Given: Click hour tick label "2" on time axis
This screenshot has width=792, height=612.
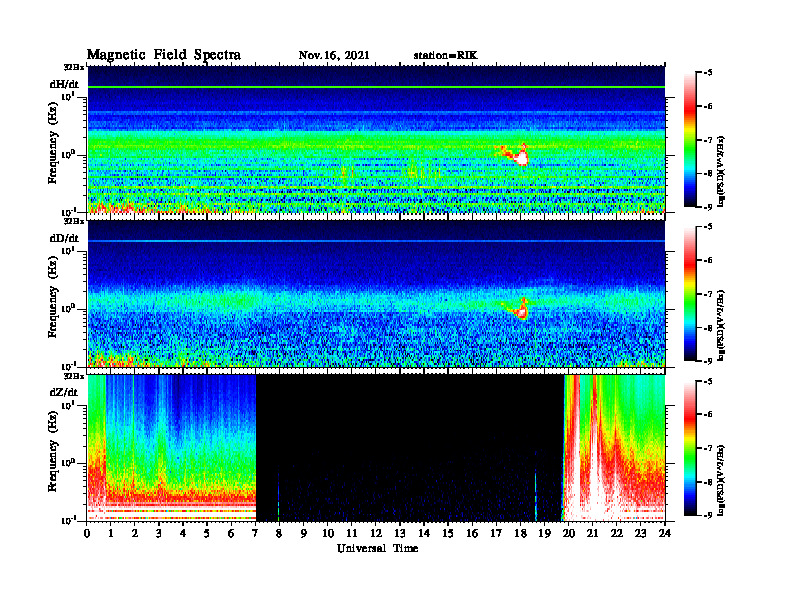Looking at the screenshot, I should (x=135, y=534).
